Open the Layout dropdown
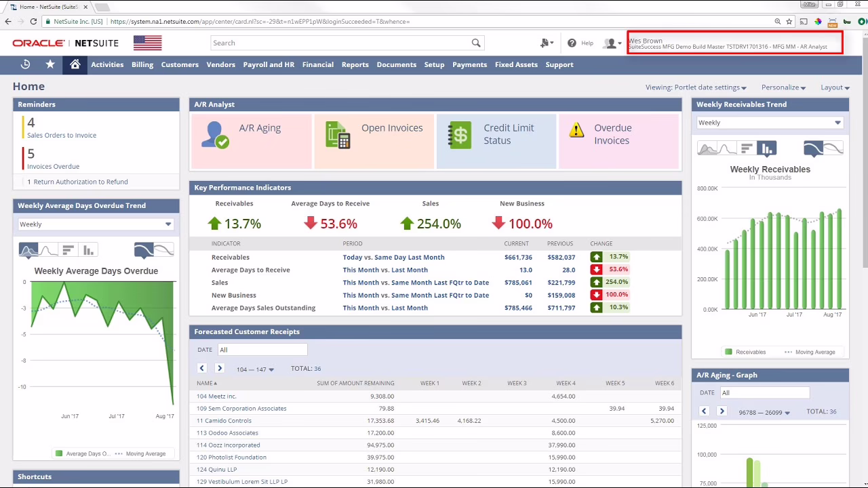The height and width of the screenshot is (488, 868). (x=835, y=87)
